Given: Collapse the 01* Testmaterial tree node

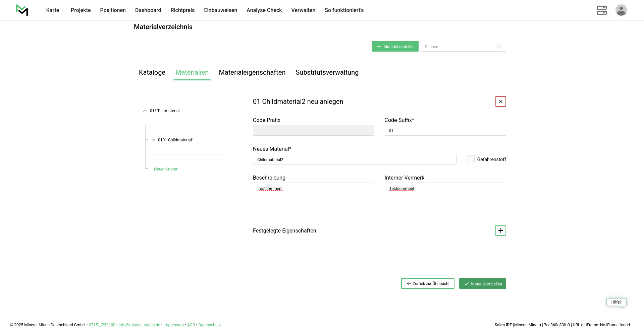Looking at the screenshot, I should tap(145, 111).
